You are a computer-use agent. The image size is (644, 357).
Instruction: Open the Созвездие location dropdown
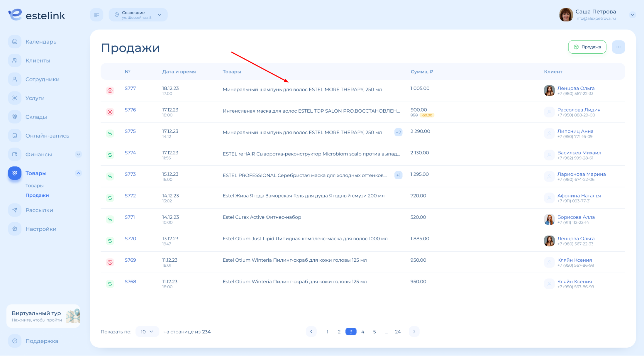[x=138, y=15]
